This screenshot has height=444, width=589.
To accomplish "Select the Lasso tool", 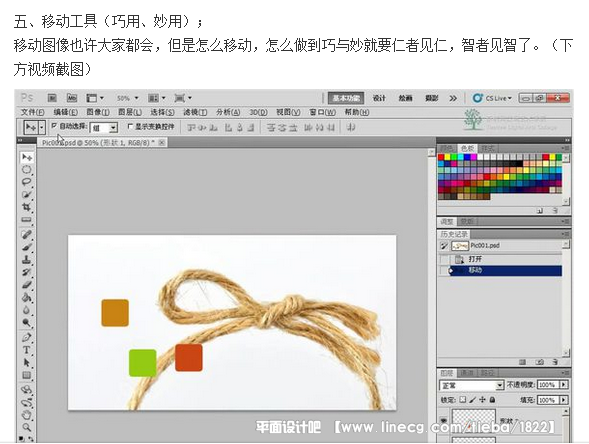I will point(27,182).
